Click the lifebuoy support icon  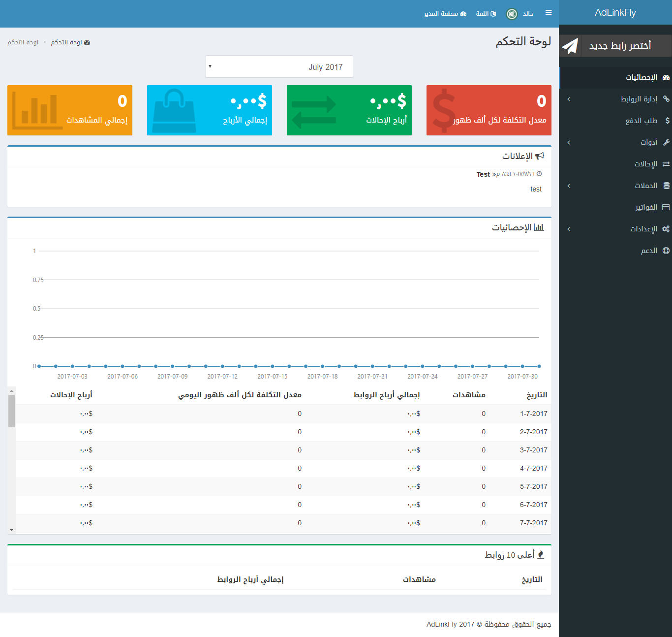(666, 251)
